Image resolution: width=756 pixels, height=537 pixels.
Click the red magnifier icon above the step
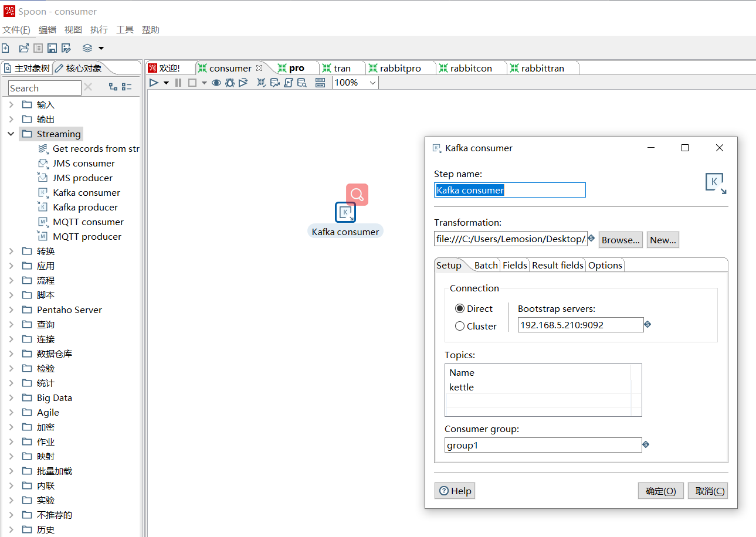pyautogui.click(x=357, y=195)
